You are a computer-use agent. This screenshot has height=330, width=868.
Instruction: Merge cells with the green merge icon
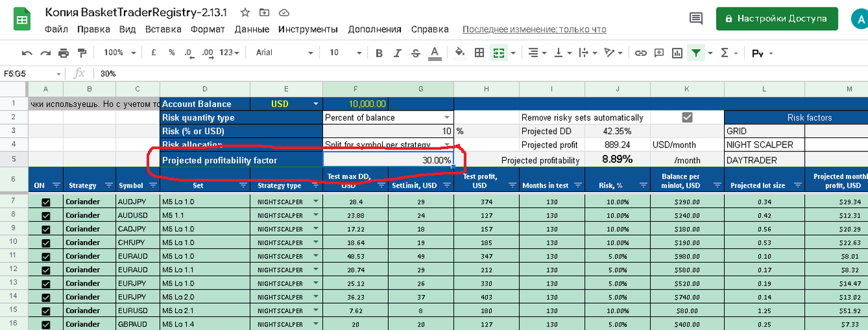click(499, 53)
